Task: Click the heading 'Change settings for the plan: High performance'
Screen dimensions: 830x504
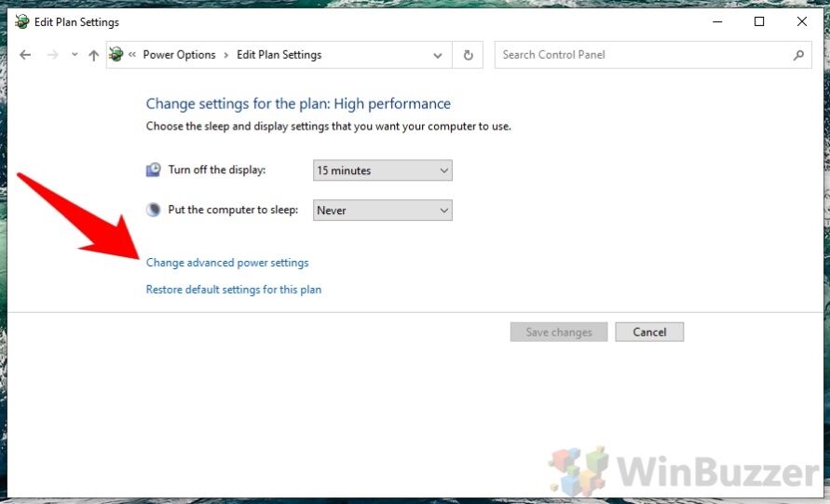Action: click(x=298, y=103)
